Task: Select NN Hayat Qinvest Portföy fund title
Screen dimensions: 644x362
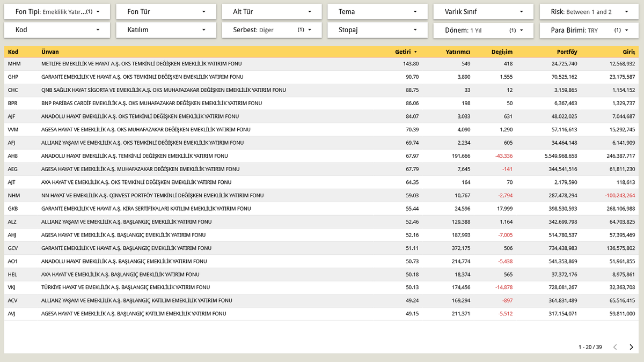Action: tap(152, 196)
